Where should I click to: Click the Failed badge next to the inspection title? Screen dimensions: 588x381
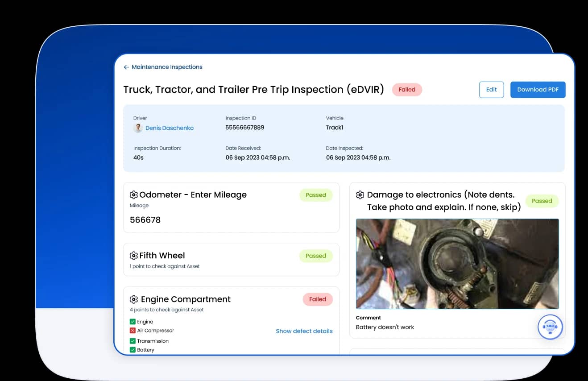[407, 90]
